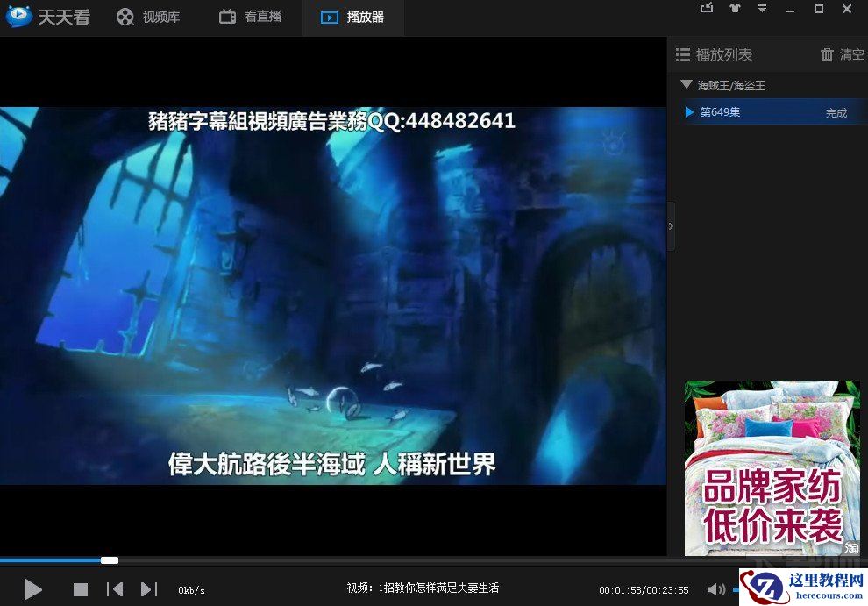Image resolution: width=868 pixels, height=606 pixels.
Task: Click the 清空 trash icon
Action: click(827, 54)
